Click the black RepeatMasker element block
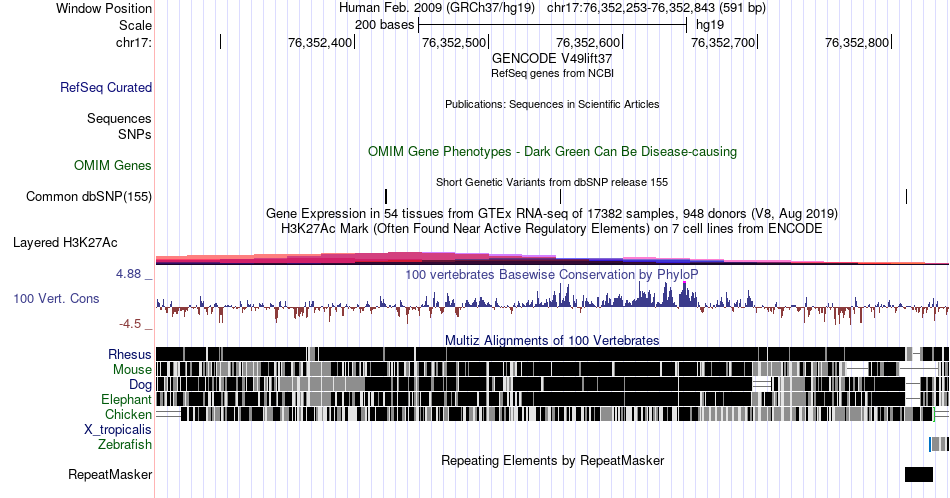950x498 pixels. [x=919, y=474]
